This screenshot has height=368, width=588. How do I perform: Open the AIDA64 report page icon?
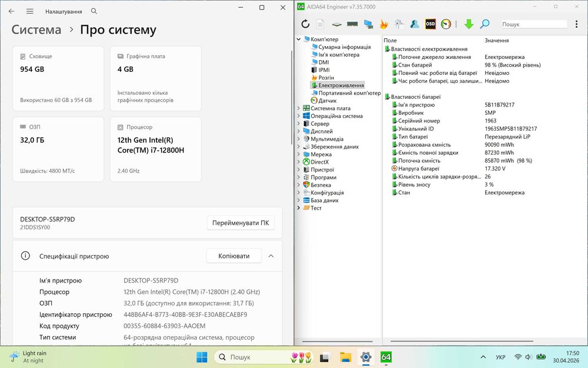tap(320, 24)
